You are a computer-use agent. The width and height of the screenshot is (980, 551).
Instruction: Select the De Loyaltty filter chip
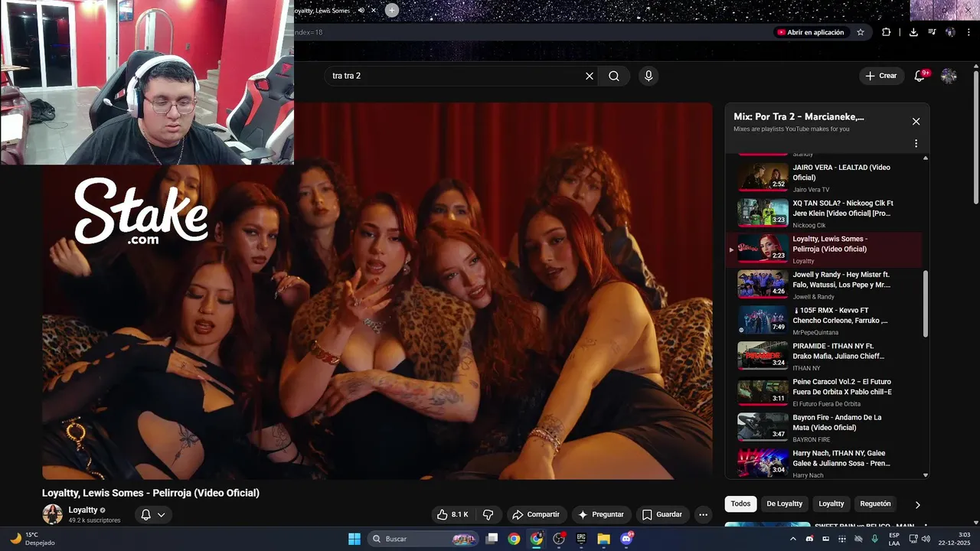point(785,504)
